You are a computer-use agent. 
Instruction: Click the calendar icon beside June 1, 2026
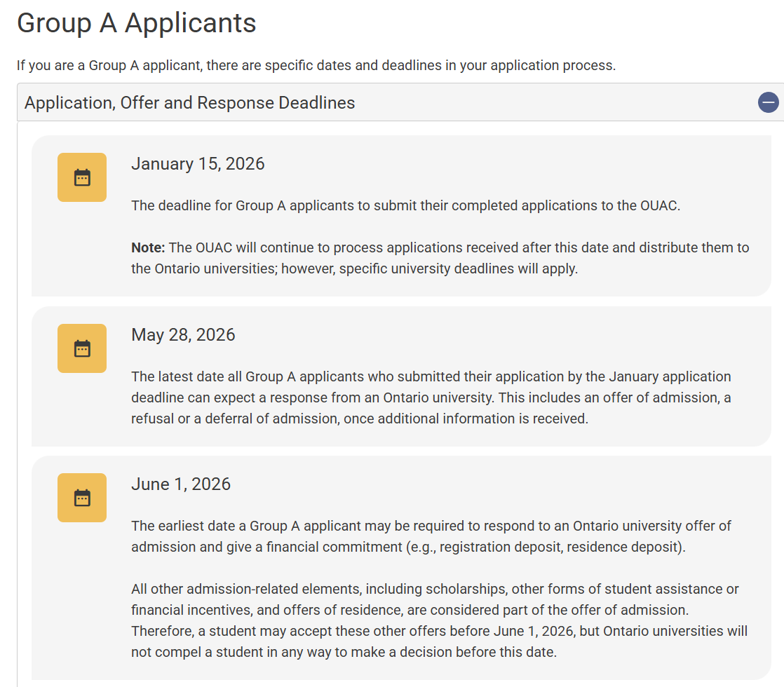(x=82, y=498)
